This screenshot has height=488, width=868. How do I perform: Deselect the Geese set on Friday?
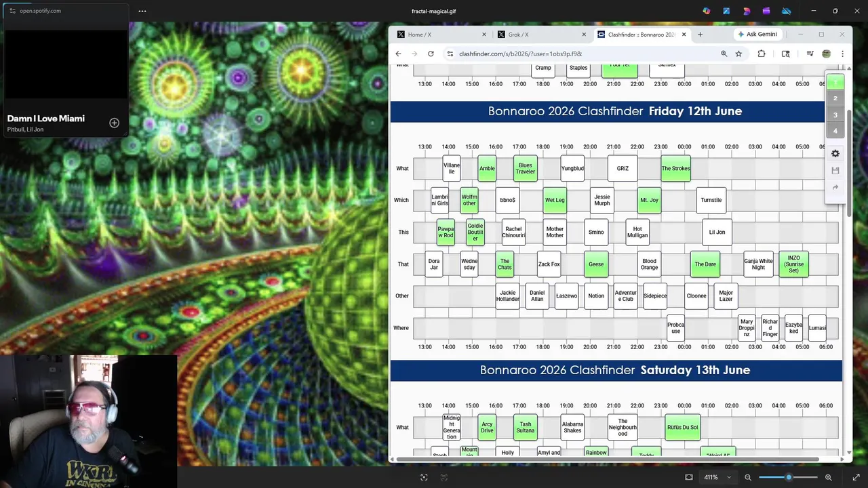(x=596, y=264)
